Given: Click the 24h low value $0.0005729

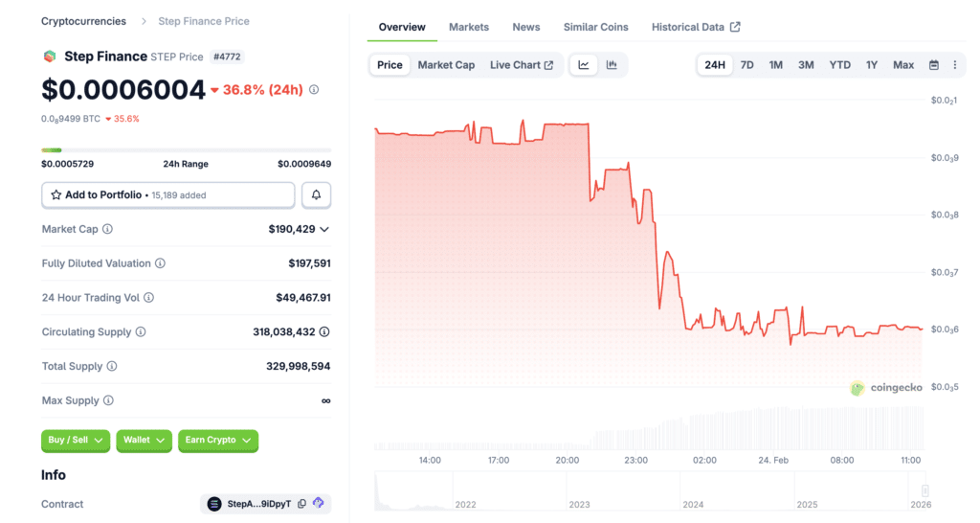Looking at the screenshot, I should pyautogui.click(x=68, y=164).
